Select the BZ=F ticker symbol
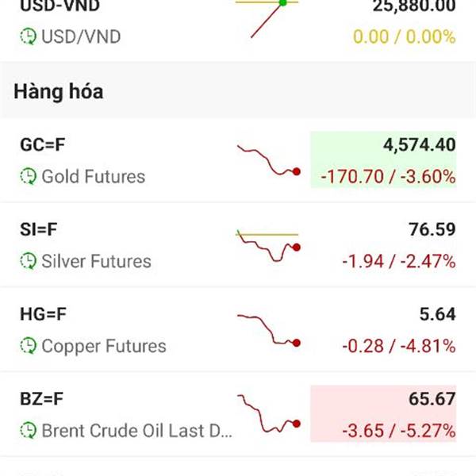The image size is (476, 476). coord(42,399)
